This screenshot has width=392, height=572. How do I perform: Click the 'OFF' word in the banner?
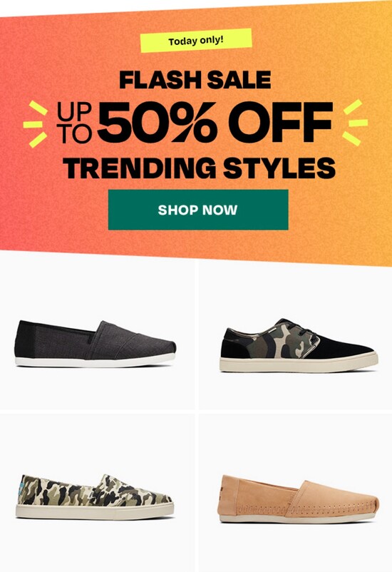coord(281,122)
